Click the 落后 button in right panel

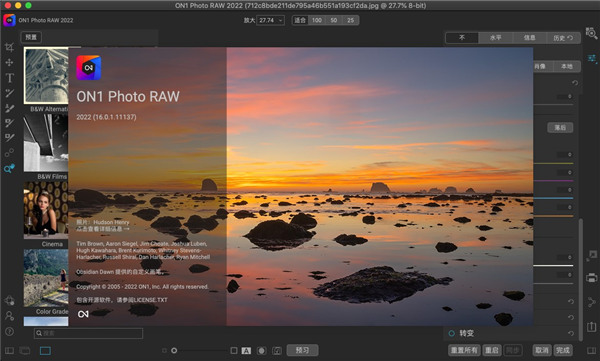(x=560, y=127)
